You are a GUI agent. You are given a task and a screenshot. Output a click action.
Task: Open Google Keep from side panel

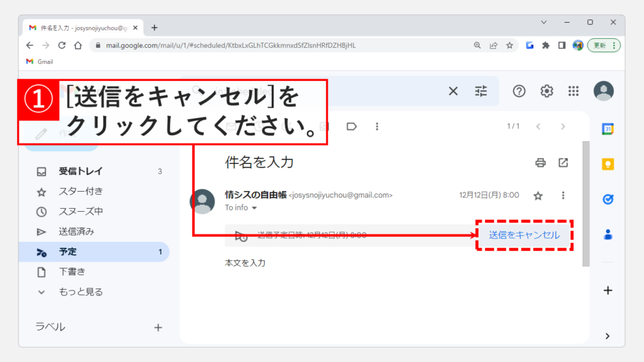tap(608, 164)
